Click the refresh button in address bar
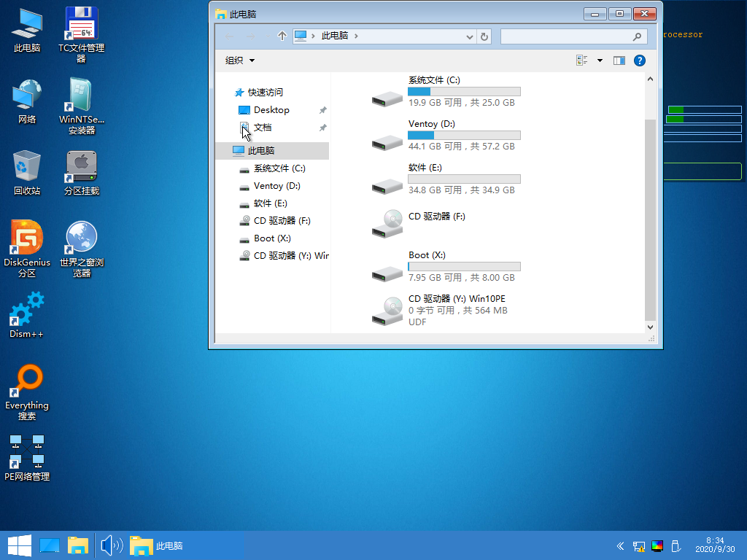The height and width of the screenshot is (560, 747). (x=484, y=36)
